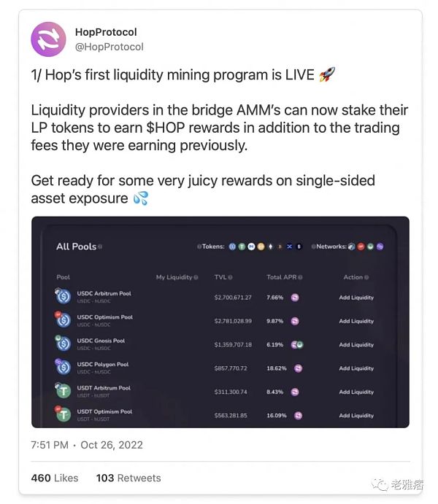Viewport: 438px width, 504px height.
Task: Open the @HopProtocol handle link
Action: (x=109, y=47)
